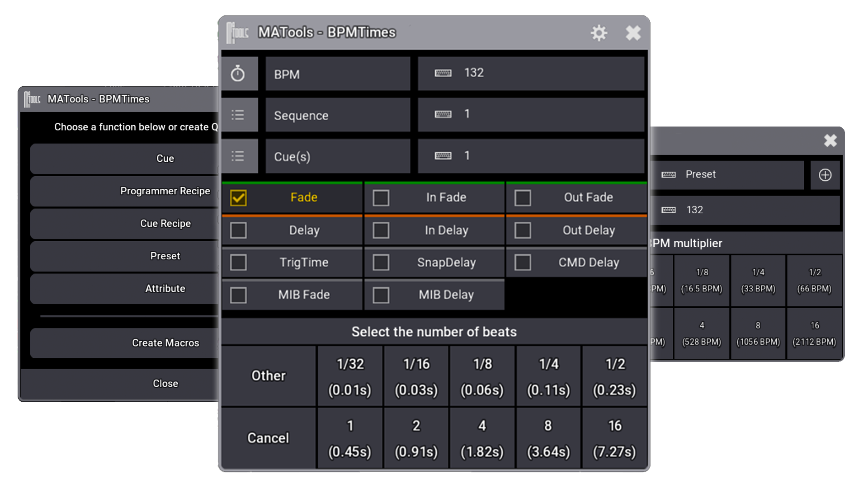Enable the SnapDelay checkbox
The height and width of the screenshot is (488, 868).
tap(381, 263)
